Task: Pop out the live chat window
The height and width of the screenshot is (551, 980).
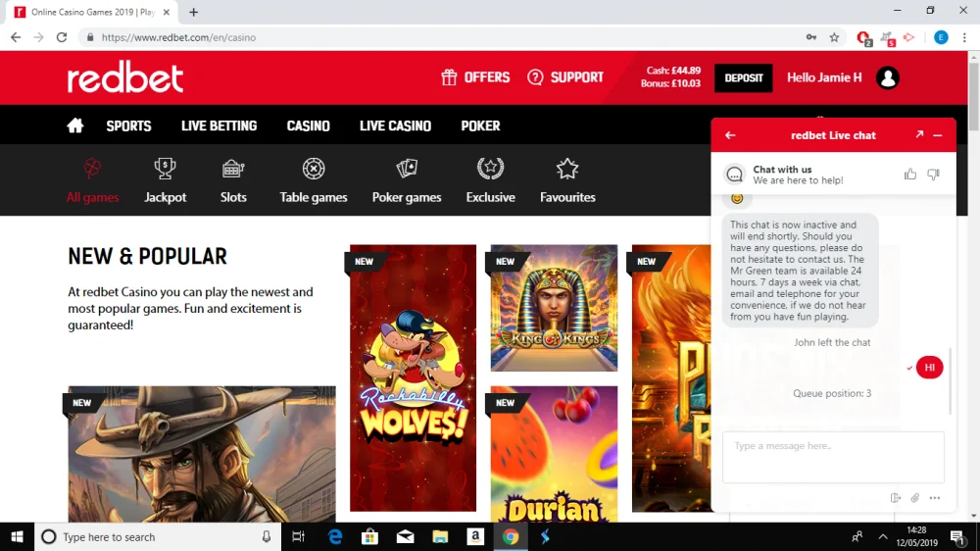Action: [919, 134]
